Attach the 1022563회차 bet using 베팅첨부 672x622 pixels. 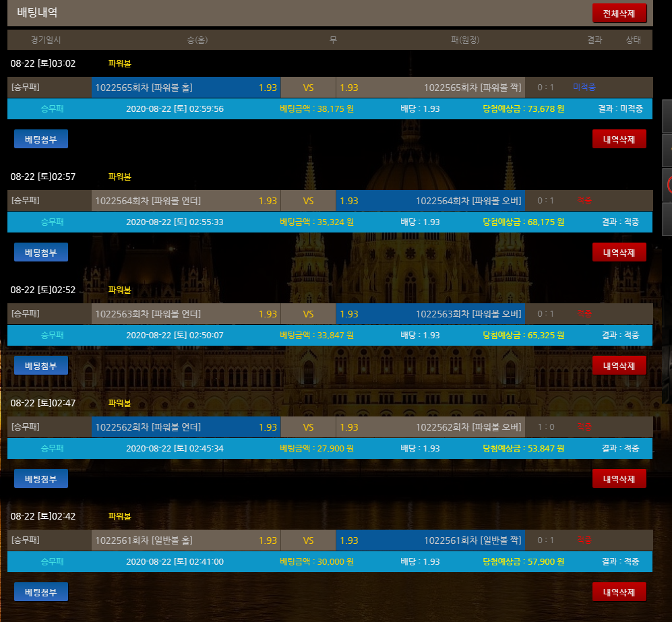coord(41,365)
